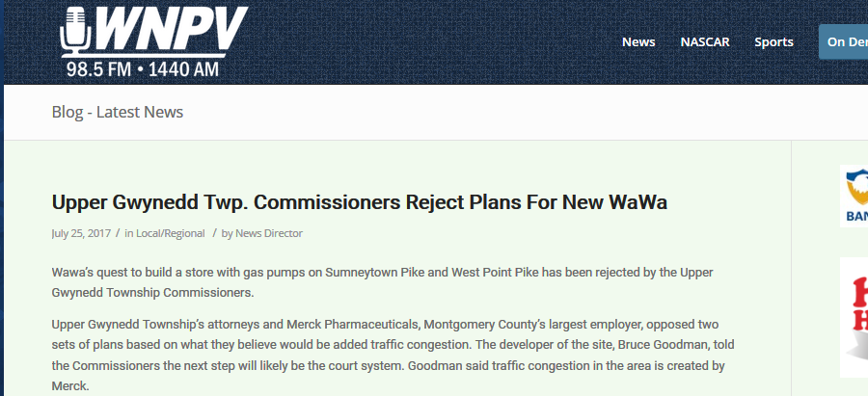Open the News Director author link
The height and width of the screenshot is (396, 868).
pyautogui.click(x=269, y=233)
